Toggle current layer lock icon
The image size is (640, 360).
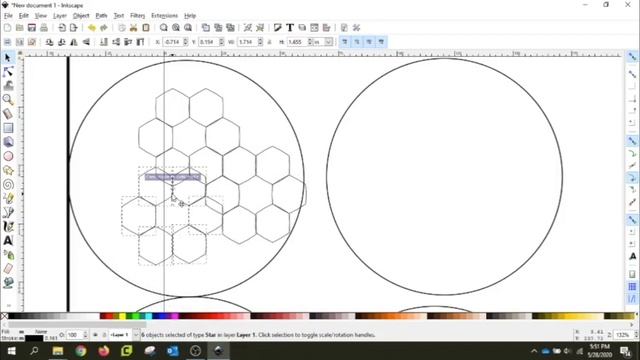(x=104, y=335)
